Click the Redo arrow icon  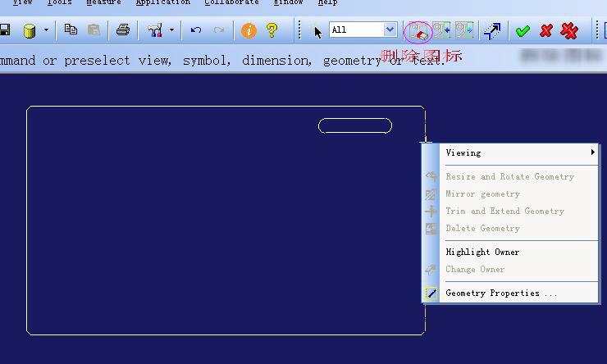click(219, 30)
